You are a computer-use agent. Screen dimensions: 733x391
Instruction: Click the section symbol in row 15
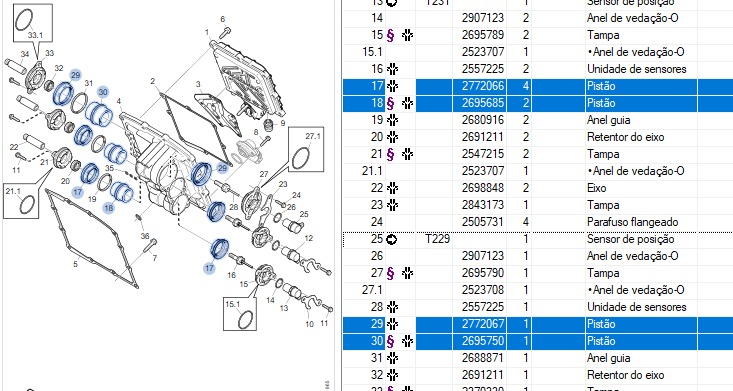(x=391, y=35)
